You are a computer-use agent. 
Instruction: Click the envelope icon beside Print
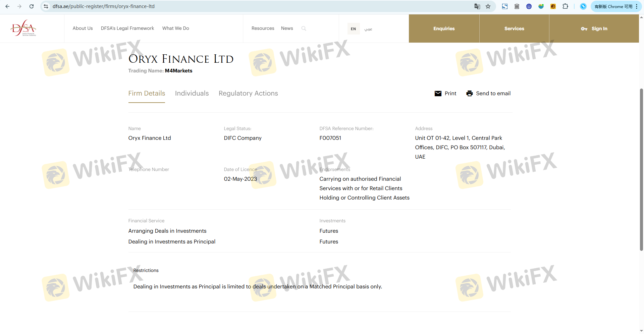click(x=438, y=94)
